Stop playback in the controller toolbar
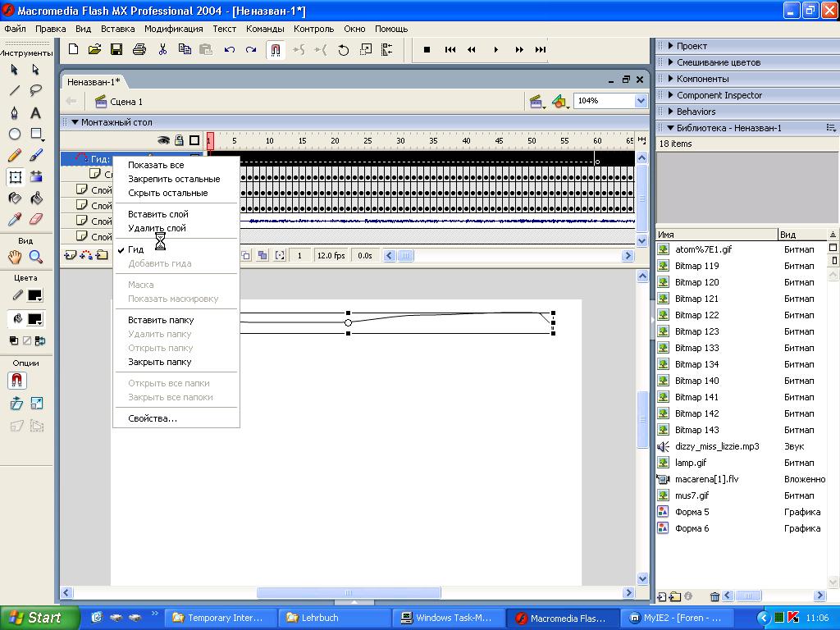 point(427,50)
